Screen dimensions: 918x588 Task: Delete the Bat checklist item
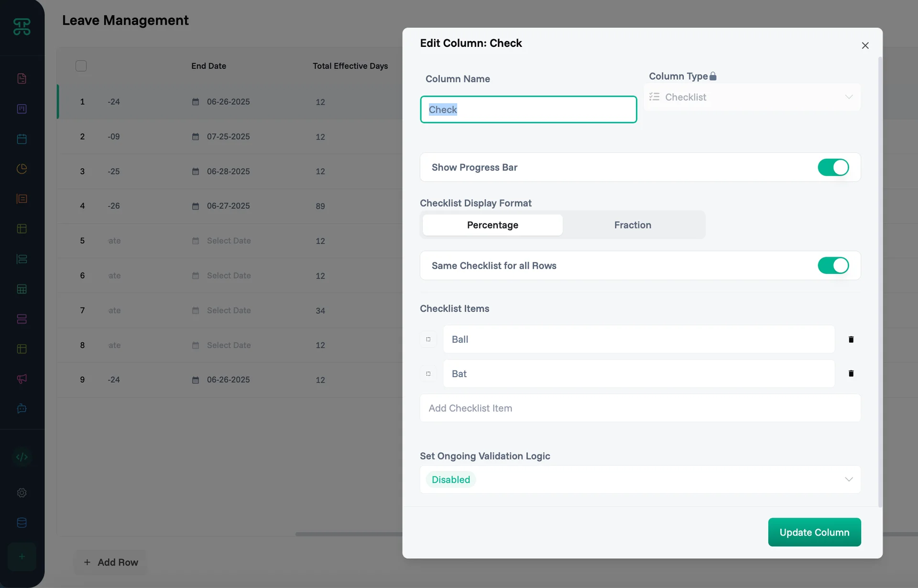pyautogui.click(x=851, y=373)
